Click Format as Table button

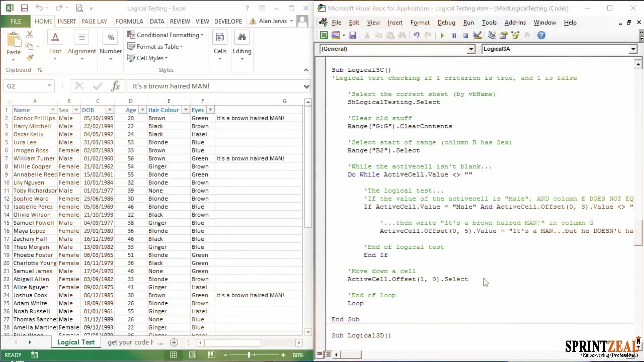pos(155,47)
